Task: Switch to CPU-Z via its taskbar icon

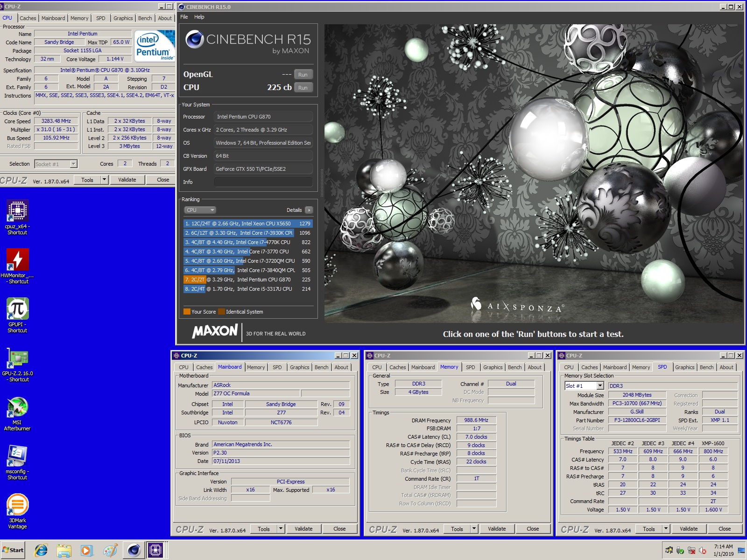Action: tap(155, 550)
